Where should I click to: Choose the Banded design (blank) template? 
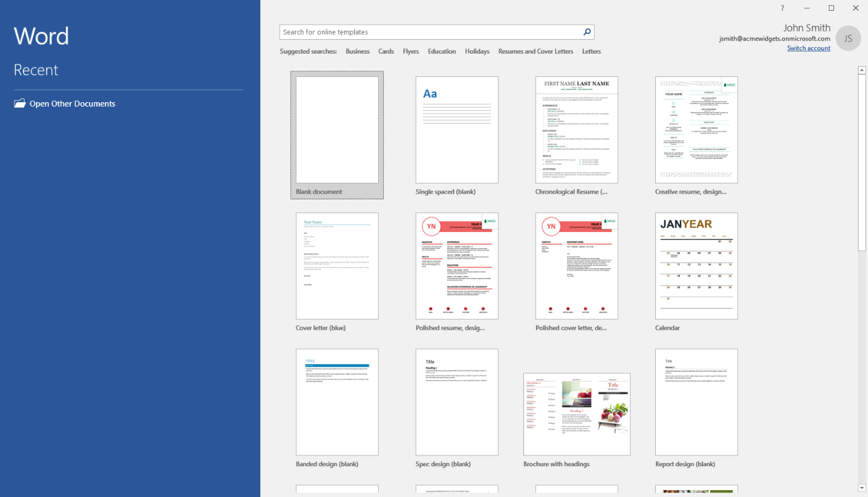(x=337, y=407)
